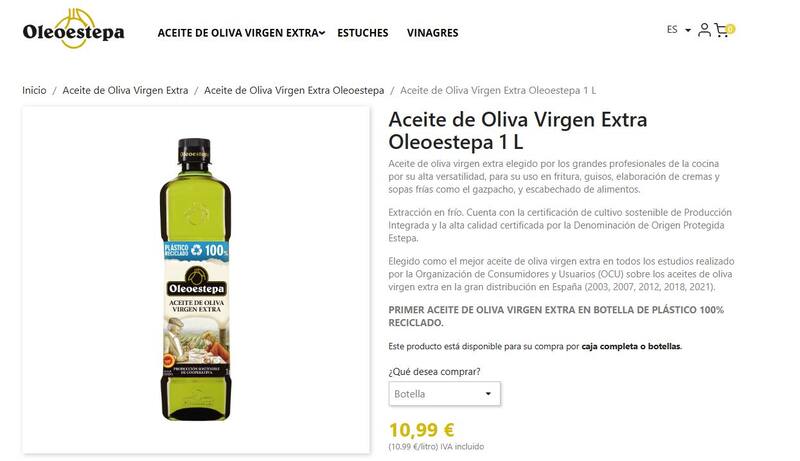Click the olive oil bottle product image
The width and height of the screenshot is (800, 461).
click(195, 279)
